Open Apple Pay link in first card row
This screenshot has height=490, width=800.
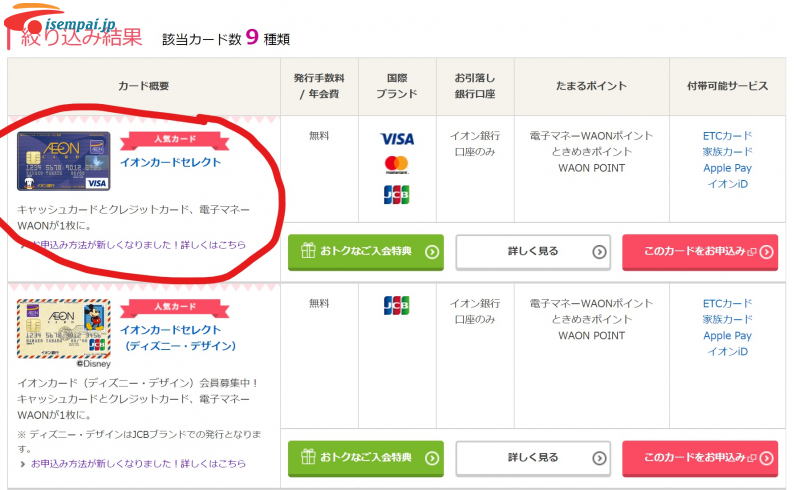click(728, 168)
